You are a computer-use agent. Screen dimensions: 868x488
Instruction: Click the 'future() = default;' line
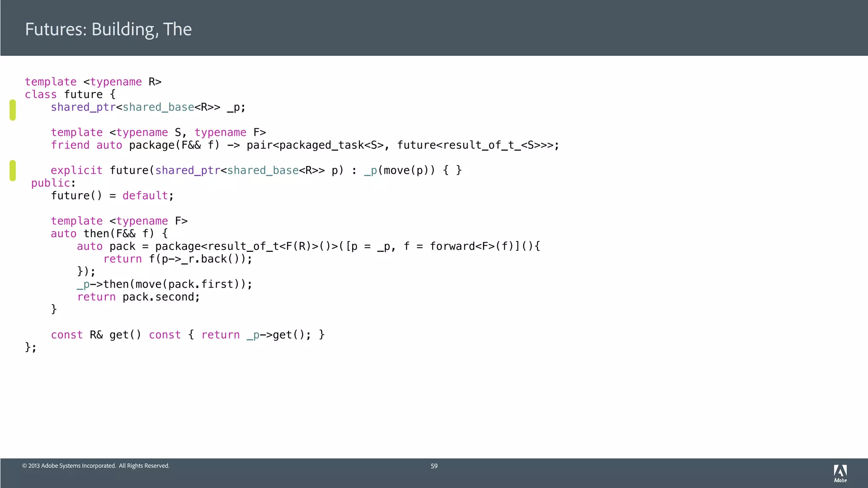112,196
